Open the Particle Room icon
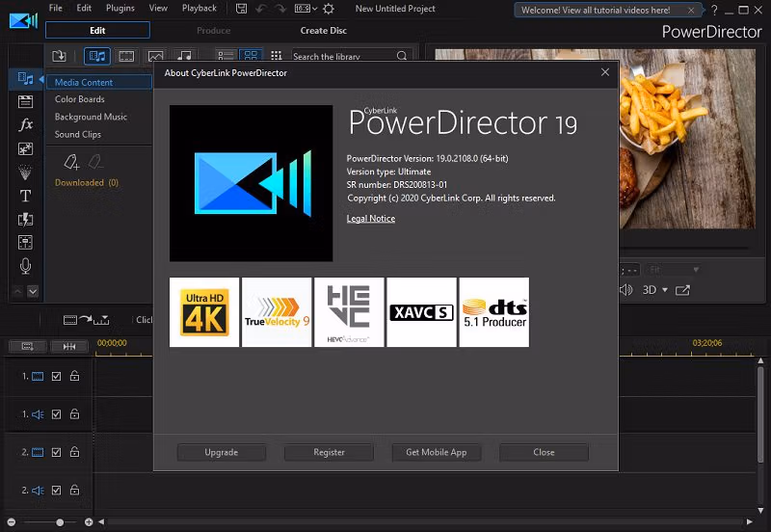The width and height of the screenshot is (771, 532). click(x=25, y=173)
